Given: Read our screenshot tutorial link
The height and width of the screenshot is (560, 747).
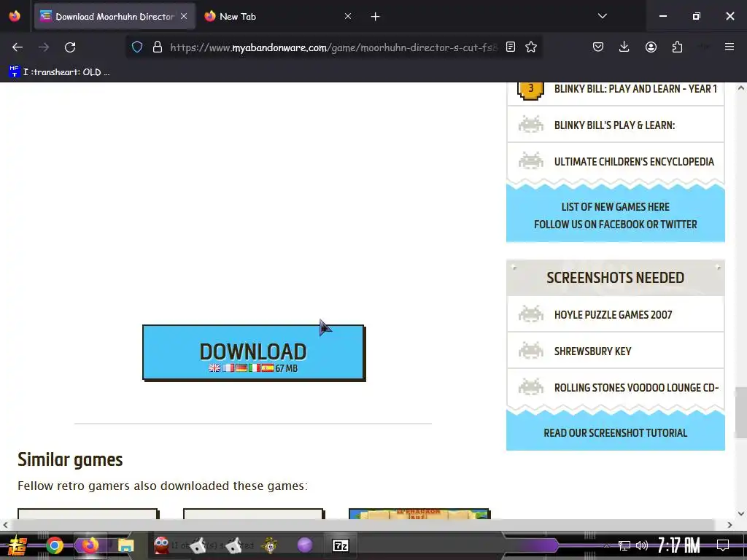Looking at the screenshot, I should (616, 433).
